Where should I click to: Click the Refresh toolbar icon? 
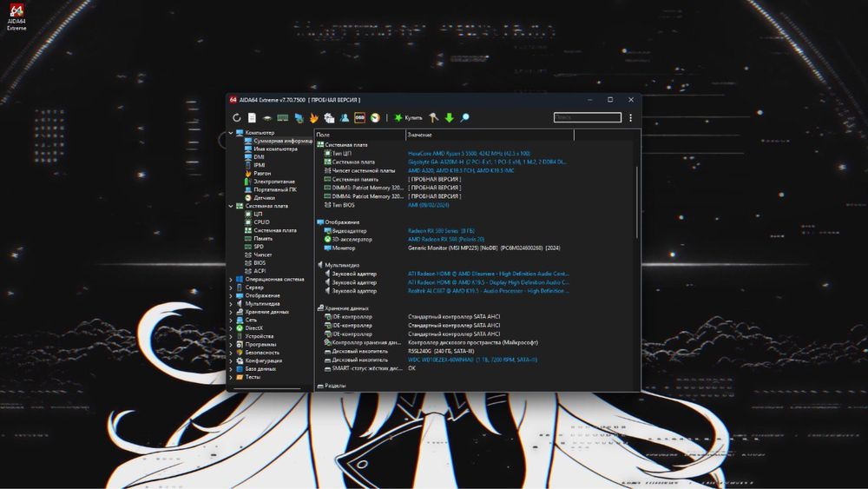click(x=236, y=117)
